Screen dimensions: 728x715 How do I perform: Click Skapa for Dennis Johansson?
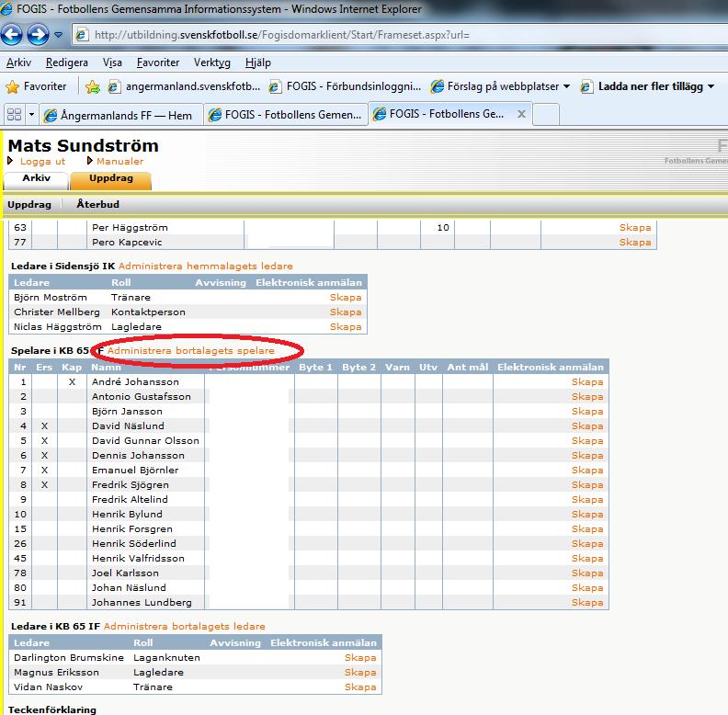coord(587,456)
